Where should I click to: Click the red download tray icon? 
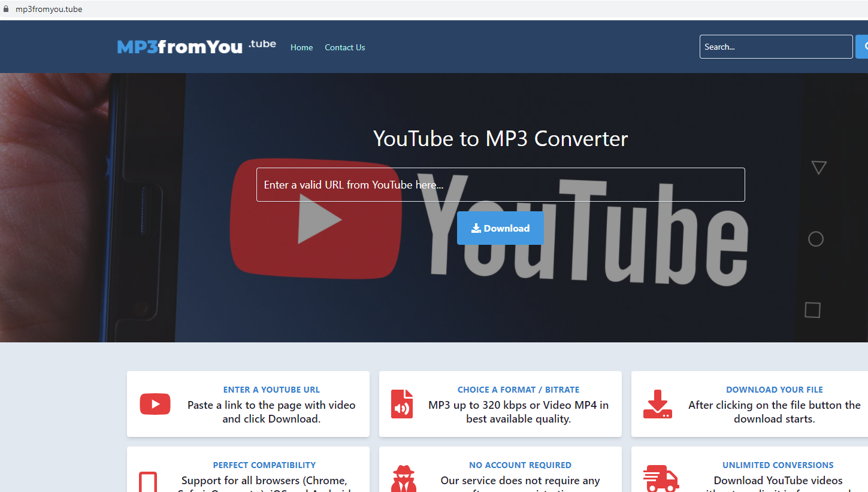click(657, 404)
